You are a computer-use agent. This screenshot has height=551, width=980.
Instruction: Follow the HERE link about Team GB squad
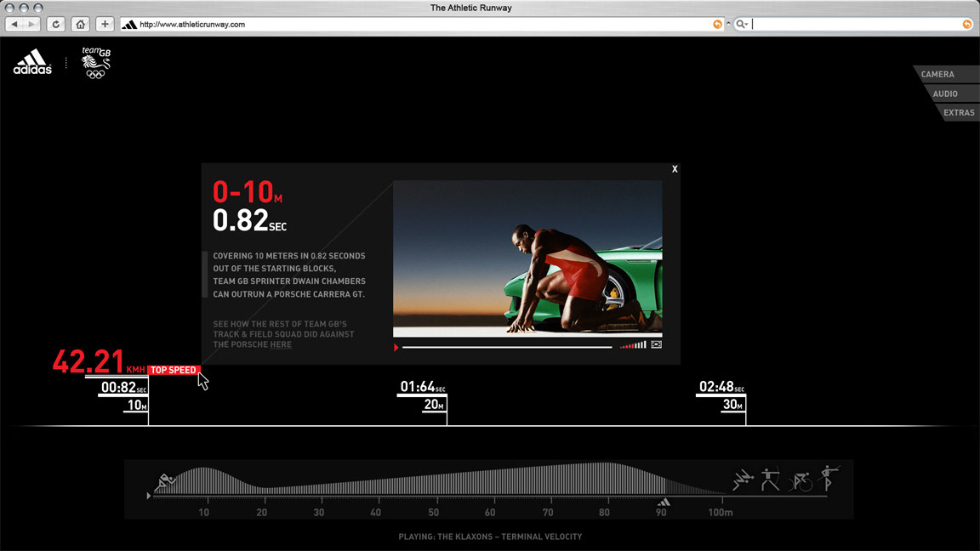coord(281,345)
